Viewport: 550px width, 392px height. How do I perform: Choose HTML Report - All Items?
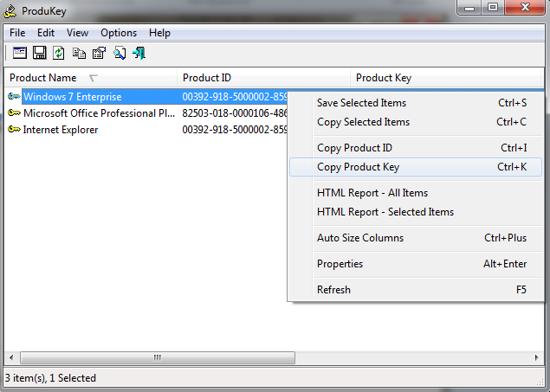pyautogui.click(x=416, y=193)
